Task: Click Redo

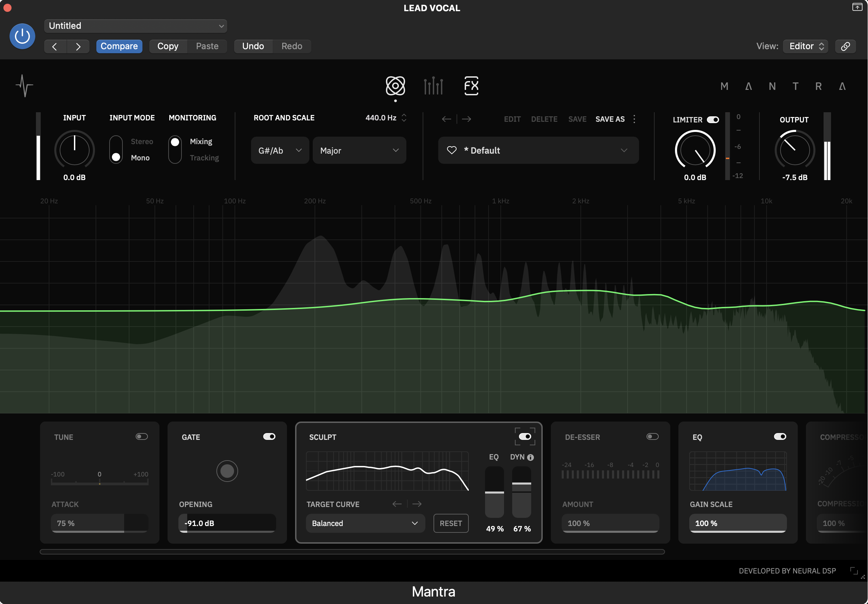Action: click(292, 46)
